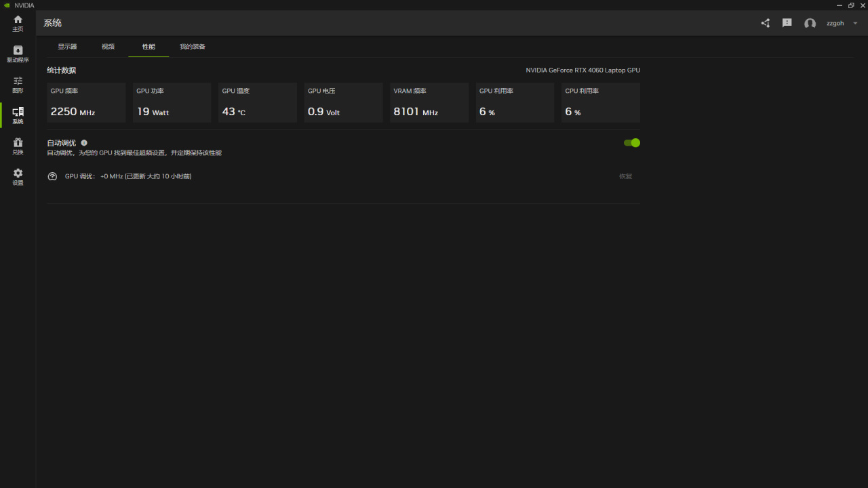Open the 图形 graphics settings section
Screen dimensions: 868x488
pyautogui.click(x=18, y=85)
